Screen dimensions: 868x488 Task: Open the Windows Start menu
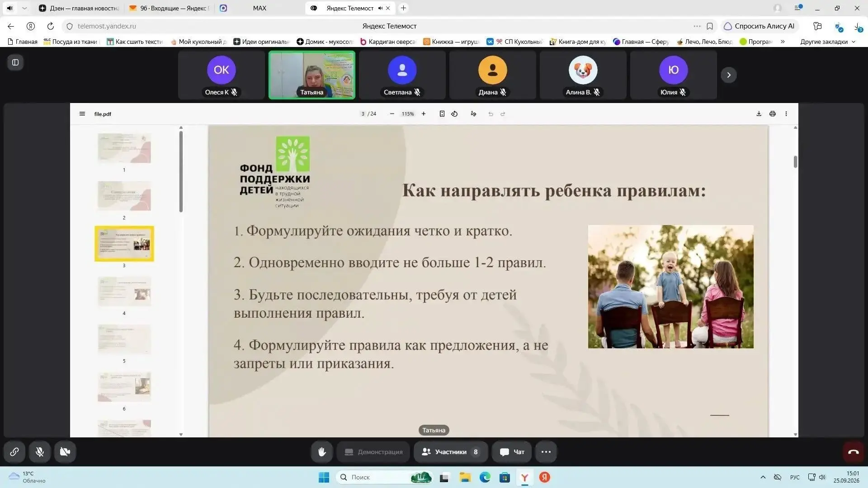pos(324,477)
